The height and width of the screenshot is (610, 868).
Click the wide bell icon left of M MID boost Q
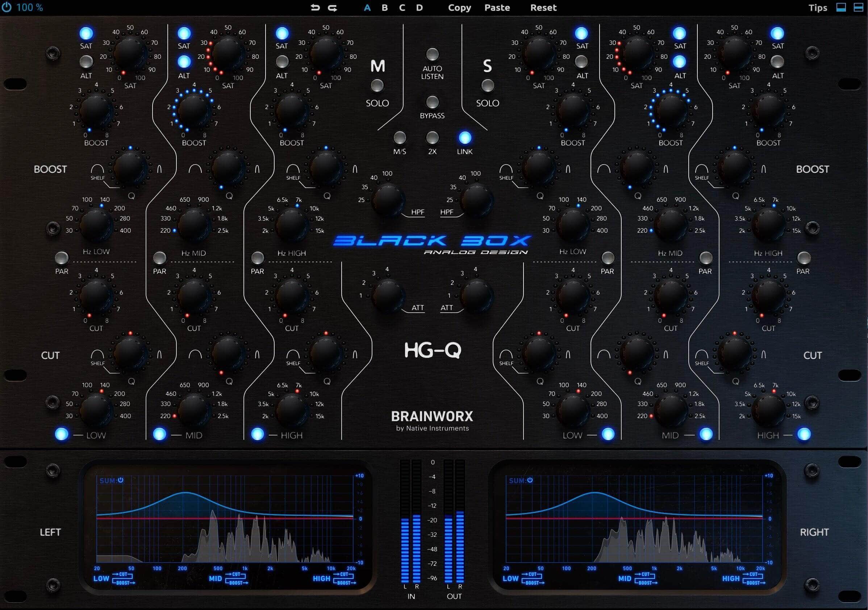195,169
